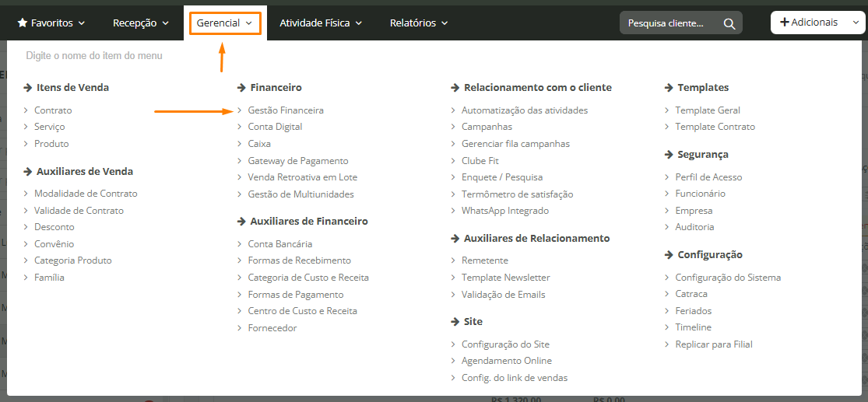Open the Funcionário item

click(701, 194)
